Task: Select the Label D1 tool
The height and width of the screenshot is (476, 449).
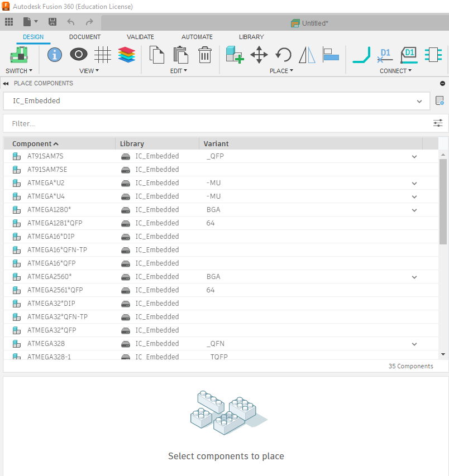Action: point(409,55)
